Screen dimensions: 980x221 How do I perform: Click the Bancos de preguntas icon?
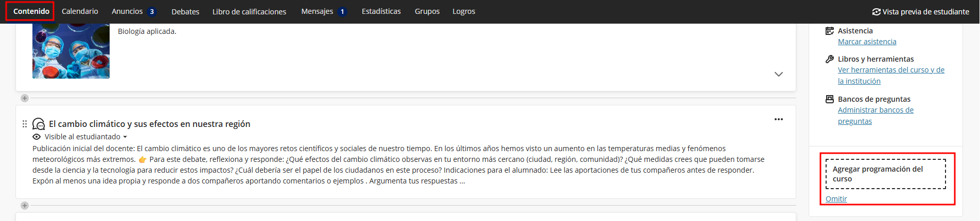(829, 99)
